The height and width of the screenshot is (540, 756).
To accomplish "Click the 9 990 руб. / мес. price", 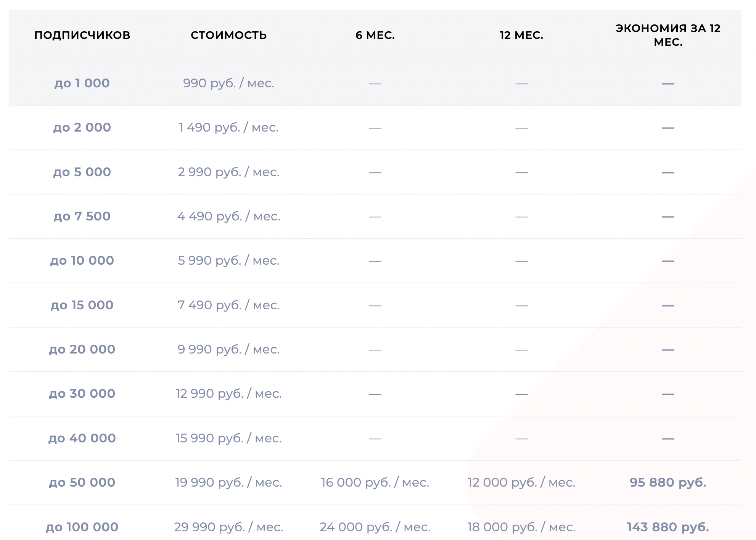I will click(228, 349).
